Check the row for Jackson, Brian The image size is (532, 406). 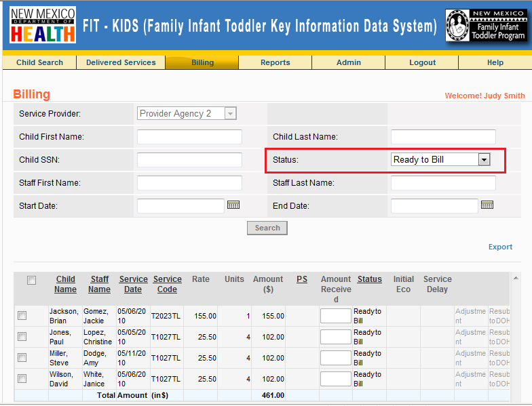point(22,316)
